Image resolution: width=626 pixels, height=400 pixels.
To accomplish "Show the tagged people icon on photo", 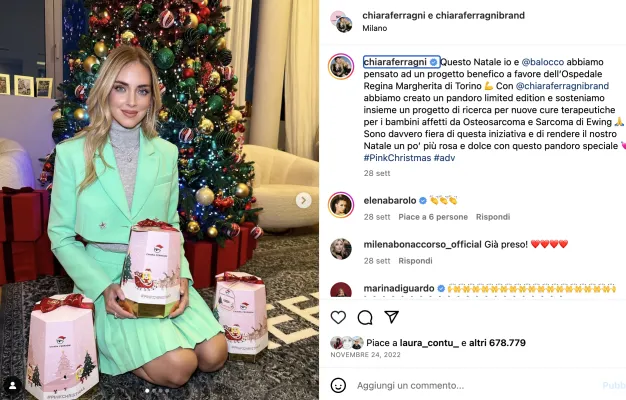I will [13, 385].
